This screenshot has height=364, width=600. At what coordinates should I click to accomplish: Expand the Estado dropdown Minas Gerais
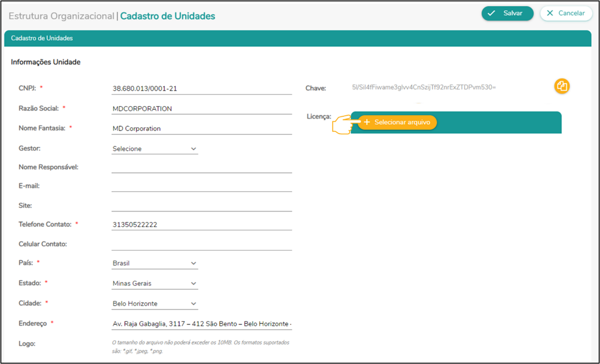pyautogui.click(x=154, y=284)
